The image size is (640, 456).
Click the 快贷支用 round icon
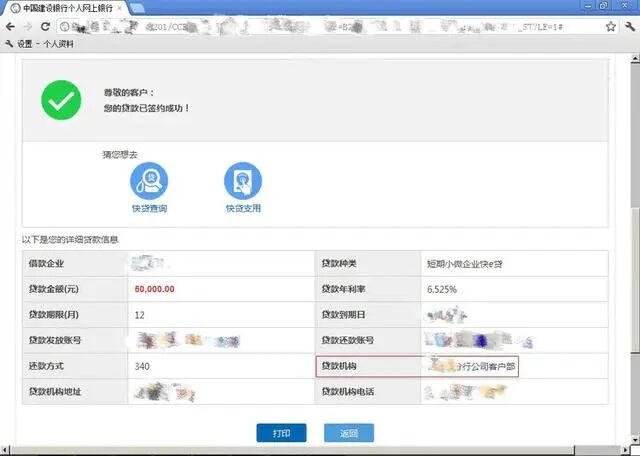click(243, 181)
